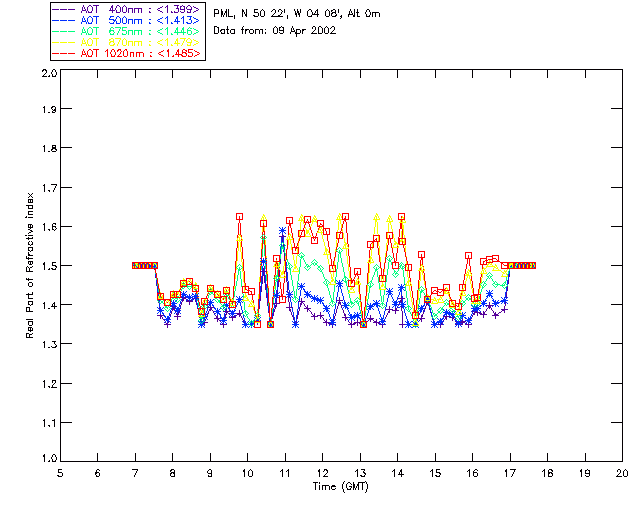Click the 'Time (GMT)' axis title
The height and width of the screenshot is (512, 640).
coord(341,487)
